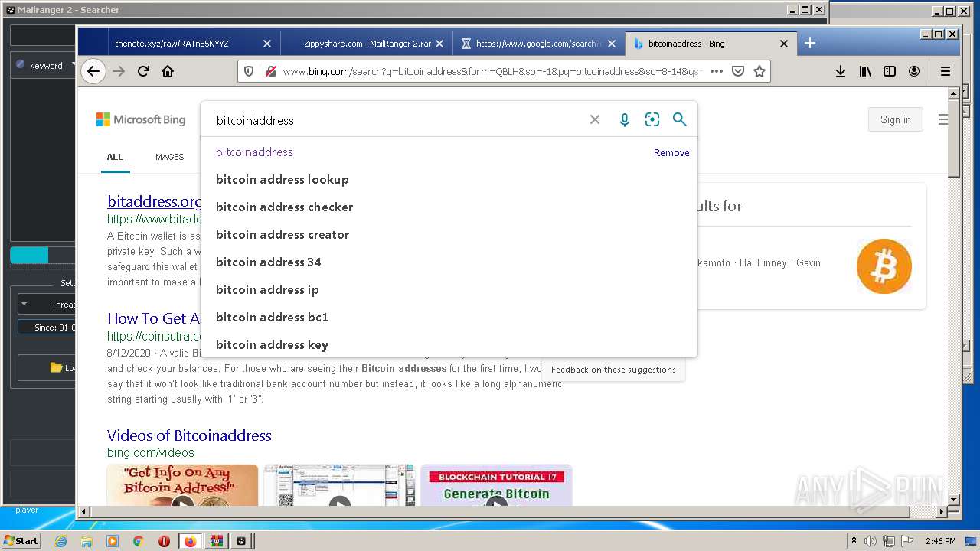The image size is (980, 551).
Task: Open Firefox library icon
Action: [865, 71]
